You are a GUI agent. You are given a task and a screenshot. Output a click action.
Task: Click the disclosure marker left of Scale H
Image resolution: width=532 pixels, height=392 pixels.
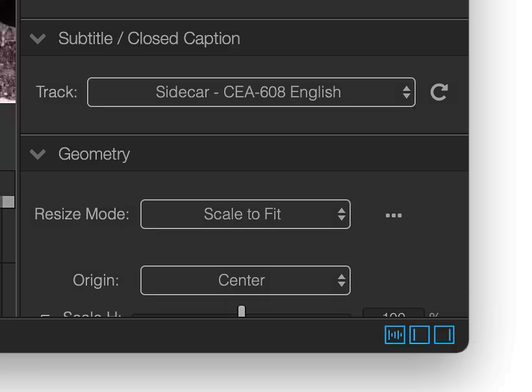coord(45,315)
